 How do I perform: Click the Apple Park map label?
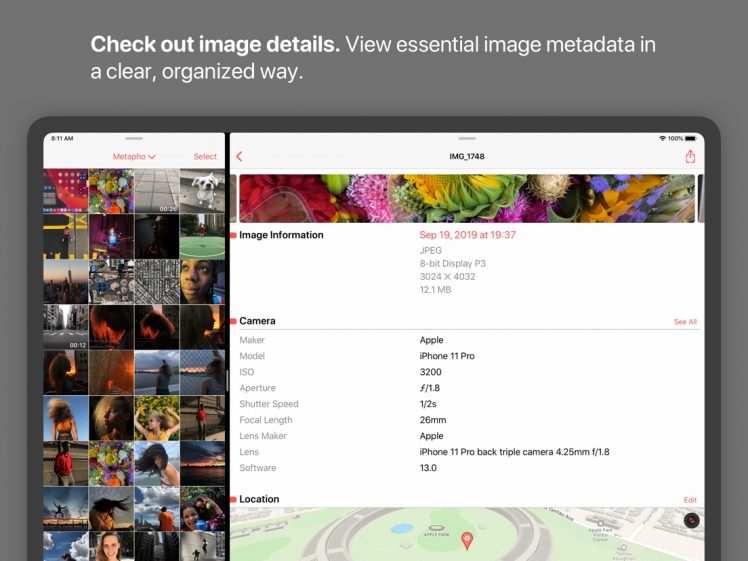coord(436,535)
